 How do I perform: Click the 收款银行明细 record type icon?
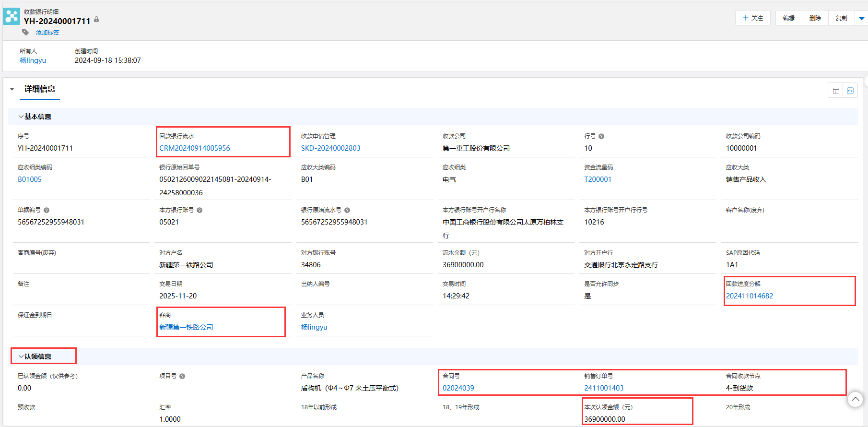pos(12,16)
